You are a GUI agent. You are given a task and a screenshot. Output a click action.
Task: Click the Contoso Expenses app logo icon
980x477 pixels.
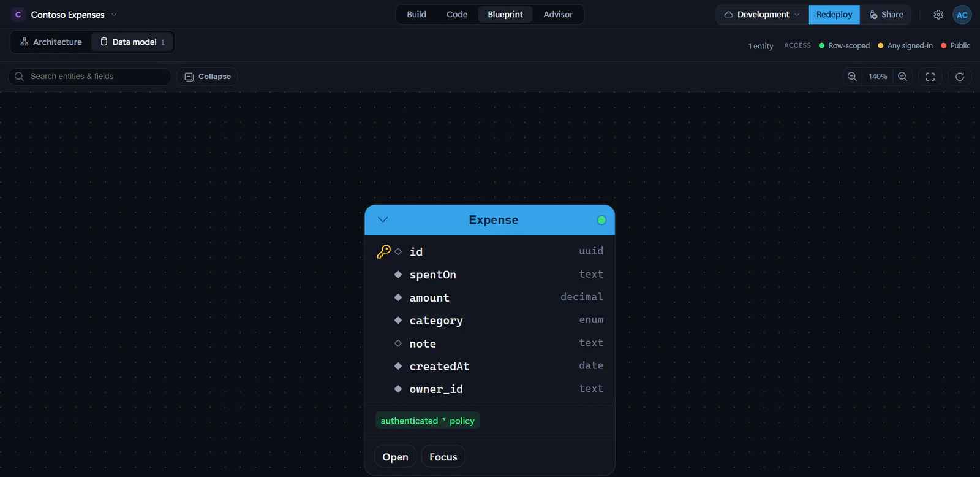[18, 15]
